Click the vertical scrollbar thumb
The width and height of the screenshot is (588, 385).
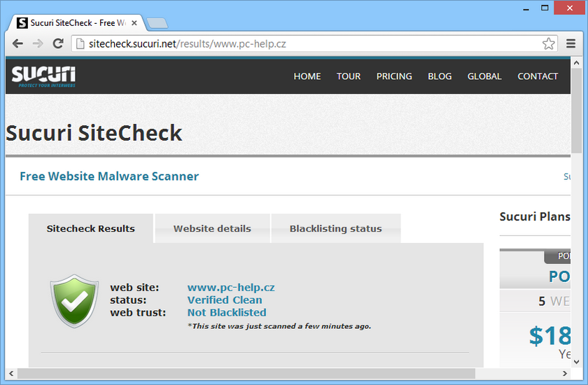pyautogui.click(x=576, y=111)
